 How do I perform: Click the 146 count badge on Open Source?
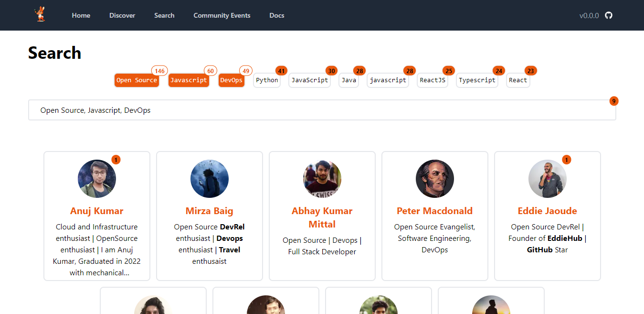[x=159, y=71]
